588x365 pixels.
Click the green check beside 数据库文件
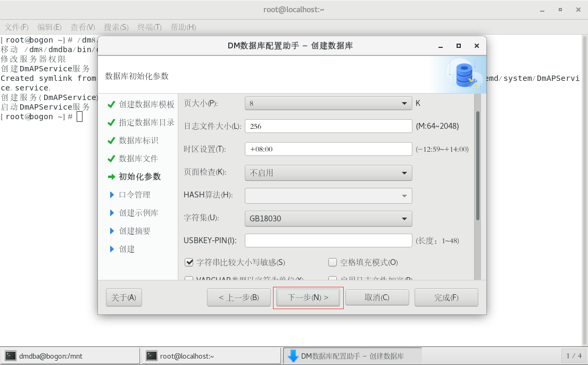point(111,159)
